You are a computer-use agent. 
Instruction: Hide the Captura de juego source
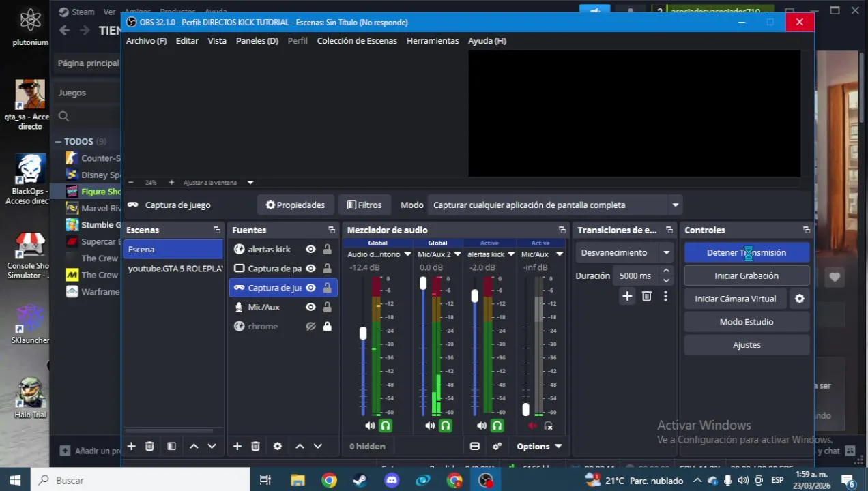coord(310,288)
